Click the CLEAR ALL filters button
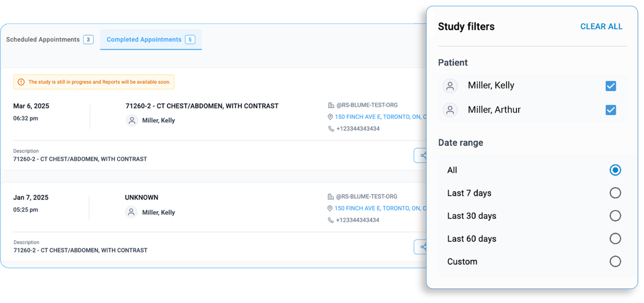The image size is (644, 303). point(601,27)
